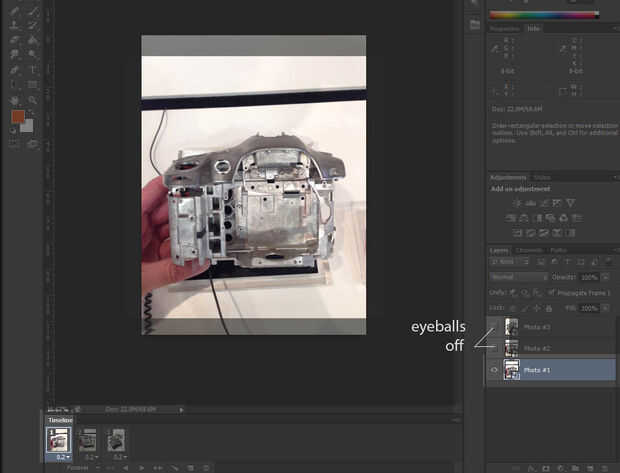Open the Timeline panel tab
620x473 pixels.
(x=60, y=420)
